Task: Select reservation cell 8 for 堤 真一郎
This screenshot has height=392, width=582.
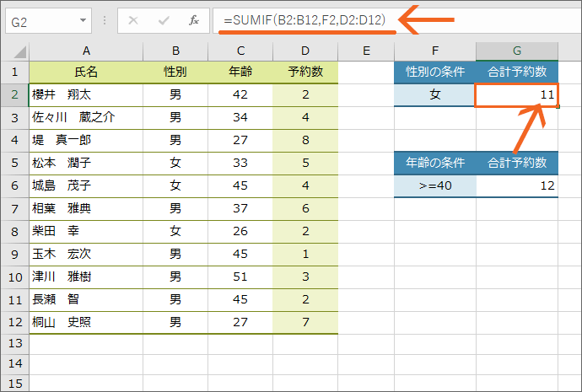Action: click(x=305, y=141)
